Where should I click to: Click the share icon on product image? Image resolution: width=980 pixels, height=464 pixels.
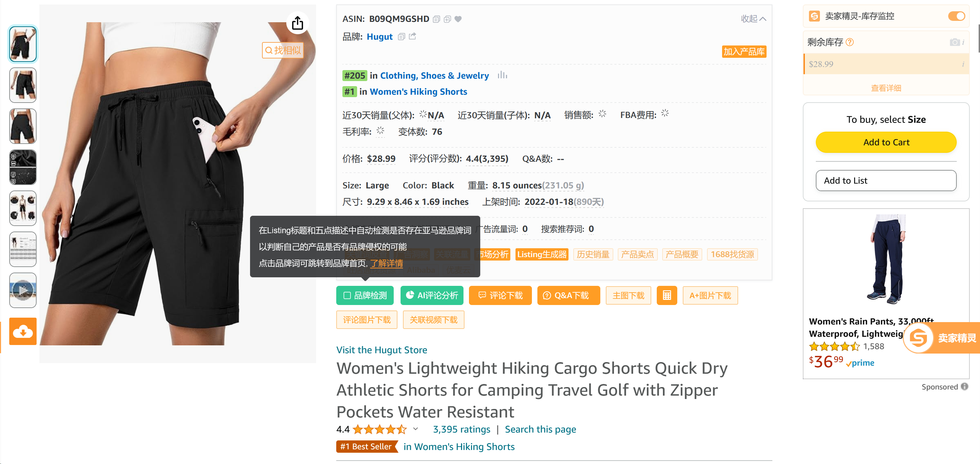[x=297, y=23]
